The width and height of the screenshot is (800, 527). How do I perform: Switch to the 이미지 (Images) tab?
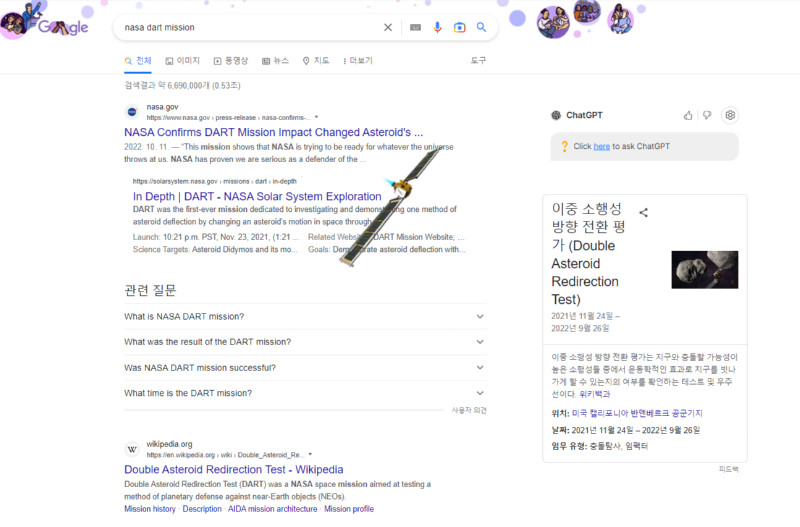tap(183, 61)
